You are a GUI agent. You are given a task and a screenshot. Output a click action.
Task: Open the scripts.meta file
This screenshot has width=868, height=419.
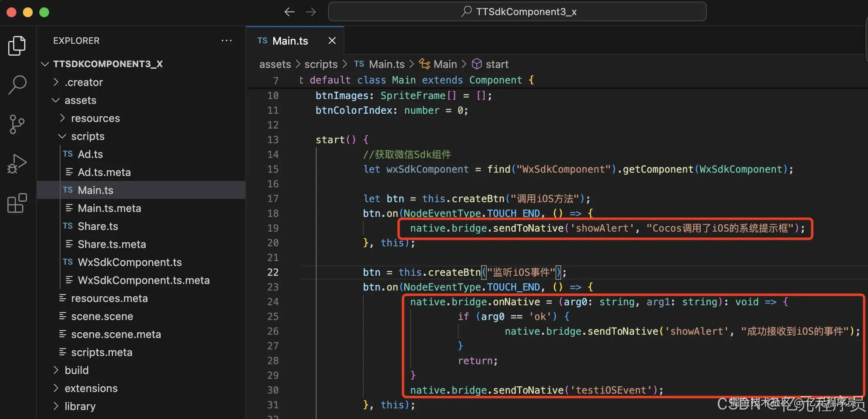[141, 352]
